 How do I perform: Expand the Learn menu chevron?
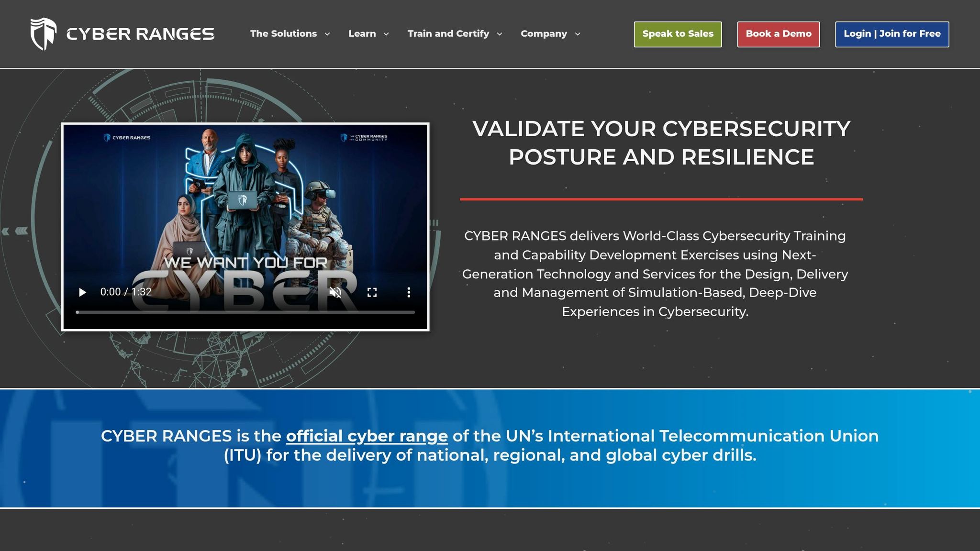[386, 34]
